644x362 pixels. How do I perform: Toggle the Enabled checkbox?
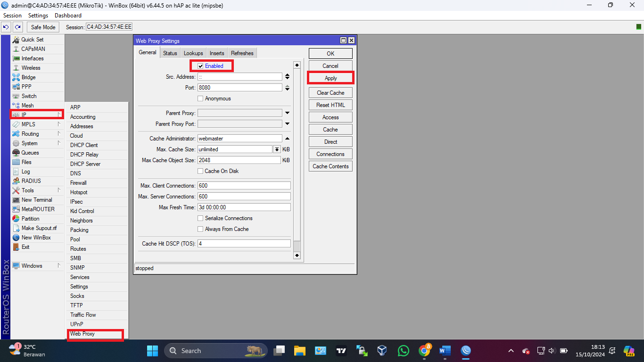tap(200, 66)
